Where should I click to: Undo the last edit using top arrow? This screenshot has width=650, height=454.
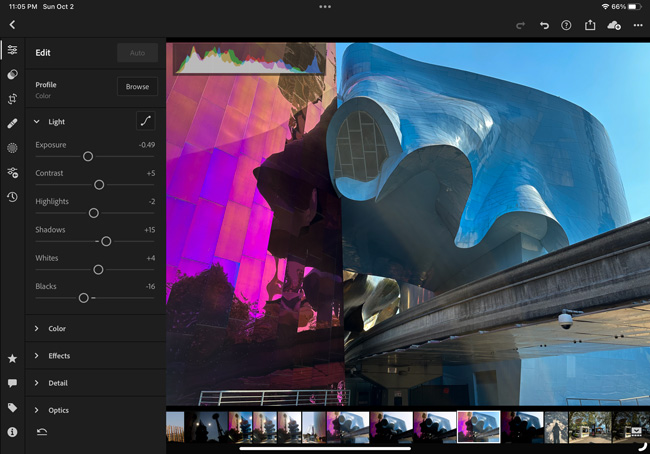[x=544, y=25]
